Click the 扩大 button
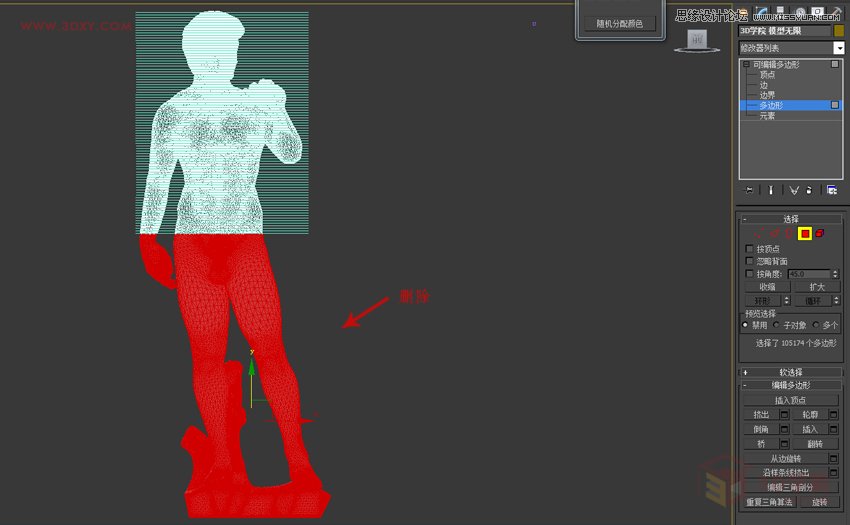The height and width of the screenshot is (525, 850). (x=817, y=287)
